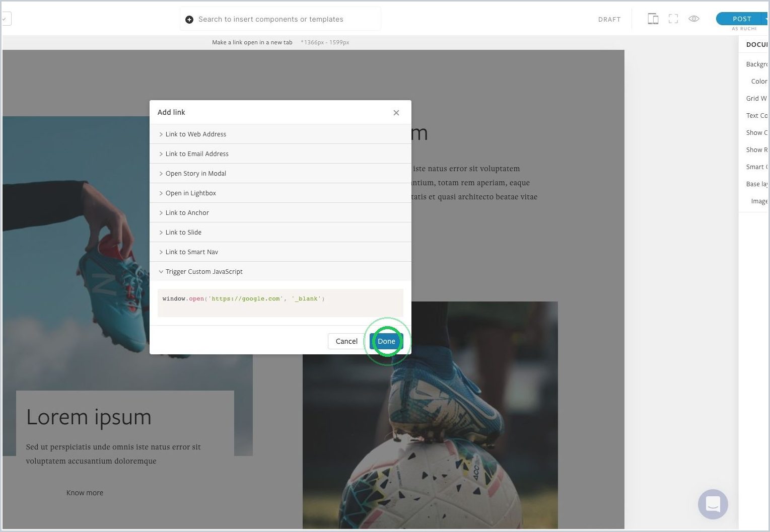This screenshot has width=770, height=532.
Task: Collapse Trigger Custom JavaScript section
Action: pyautogui.click(x=281, y=271)
